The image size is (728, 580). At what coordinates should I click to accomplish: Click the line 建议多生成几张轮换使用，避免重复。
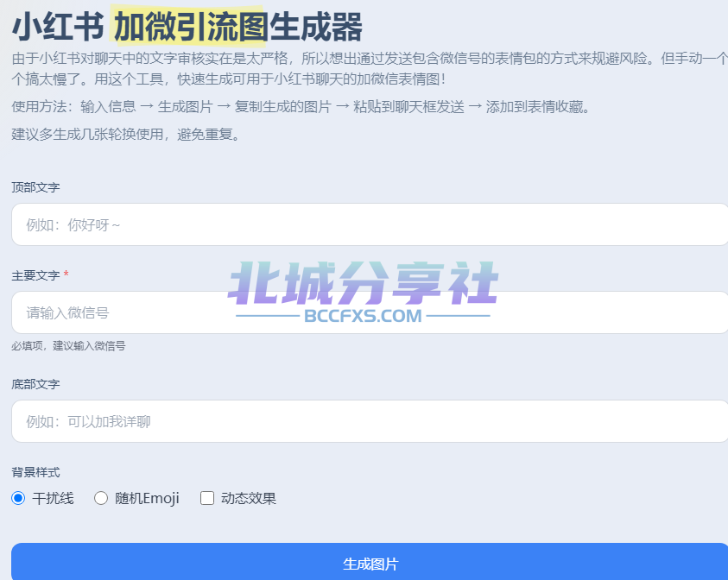coord(125,135)
